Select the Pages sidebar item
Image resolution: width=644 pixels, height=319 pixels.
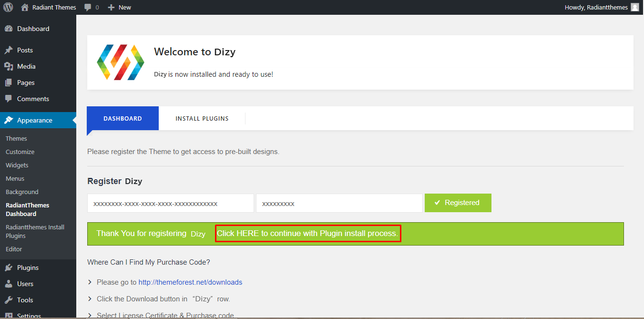pyautogui.click(x=26, y=82)
